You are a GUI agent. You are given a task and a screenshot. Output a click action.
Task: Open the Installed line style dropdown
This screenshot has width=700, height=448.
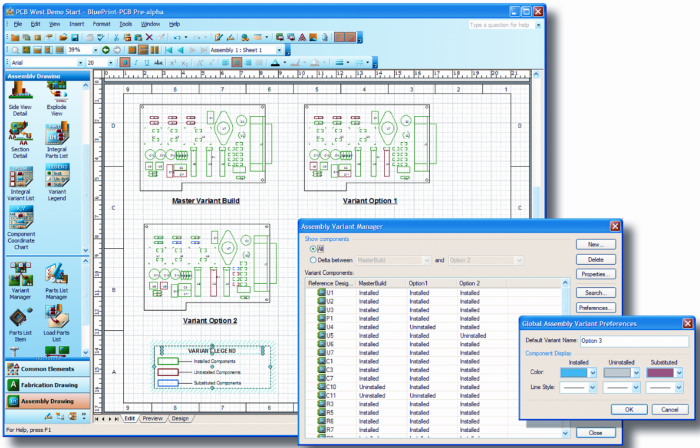click(x=593, y=388)
